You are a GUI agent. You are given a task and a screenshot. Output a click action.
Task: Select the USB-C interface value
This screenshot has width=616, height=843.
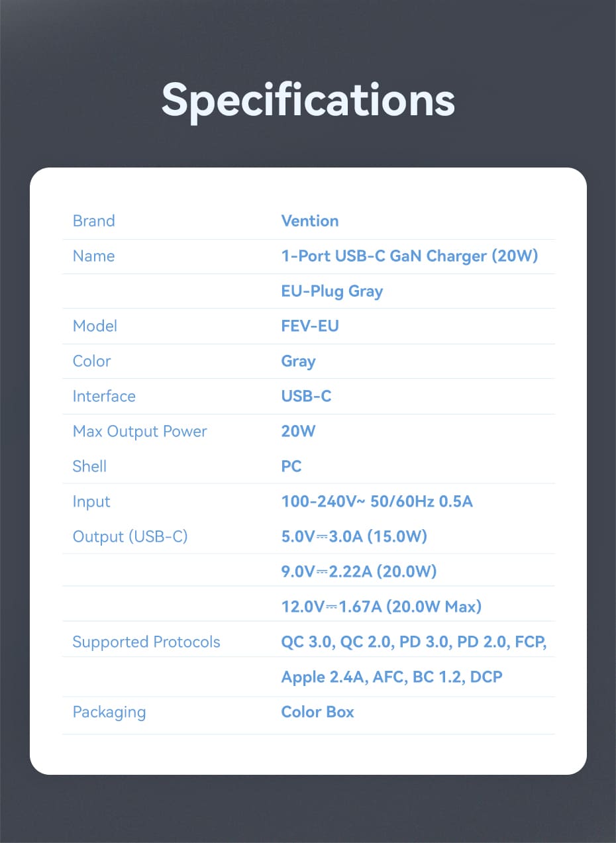click(306, 396)
